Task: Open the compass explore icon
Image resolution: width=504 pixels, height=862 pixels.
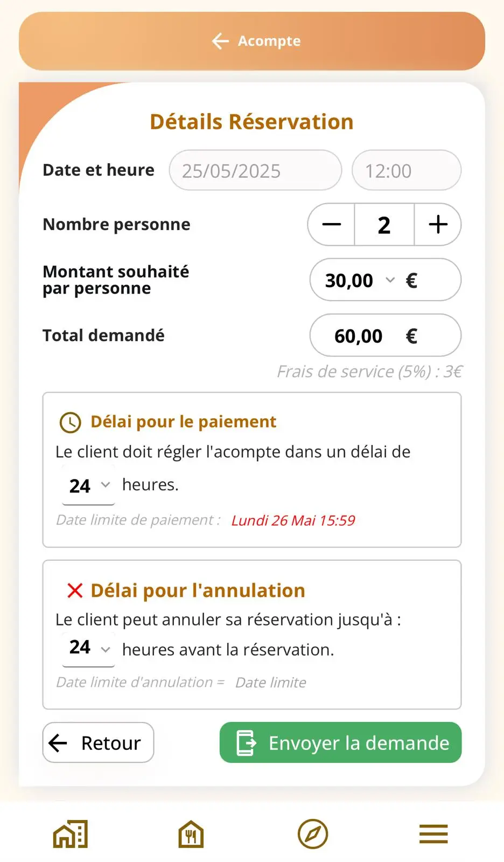Action: 312,834
